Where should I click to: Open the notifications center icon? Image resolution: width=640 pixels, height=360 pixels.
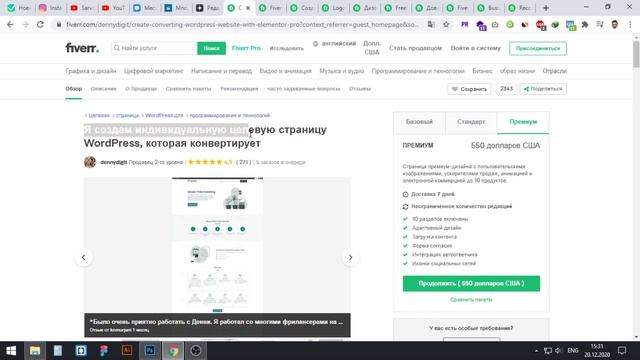622,351
